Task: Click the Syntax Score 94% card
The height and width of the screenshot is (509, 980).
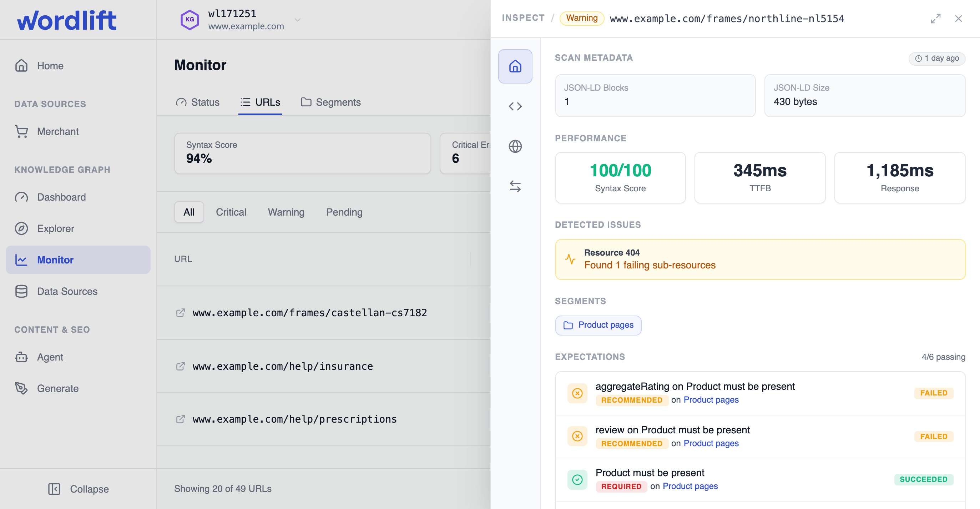Action: [302, 153]
